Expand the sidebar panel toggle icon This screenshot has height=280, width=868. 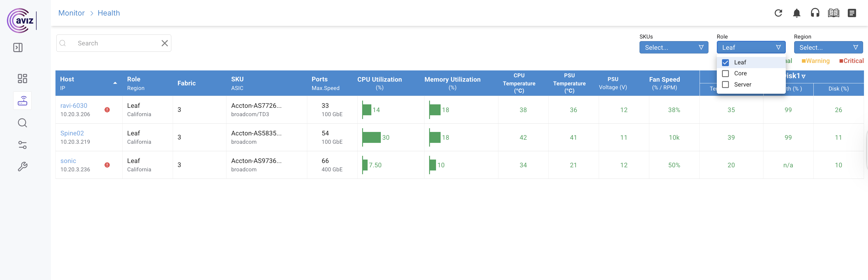[x=18, y=47]
